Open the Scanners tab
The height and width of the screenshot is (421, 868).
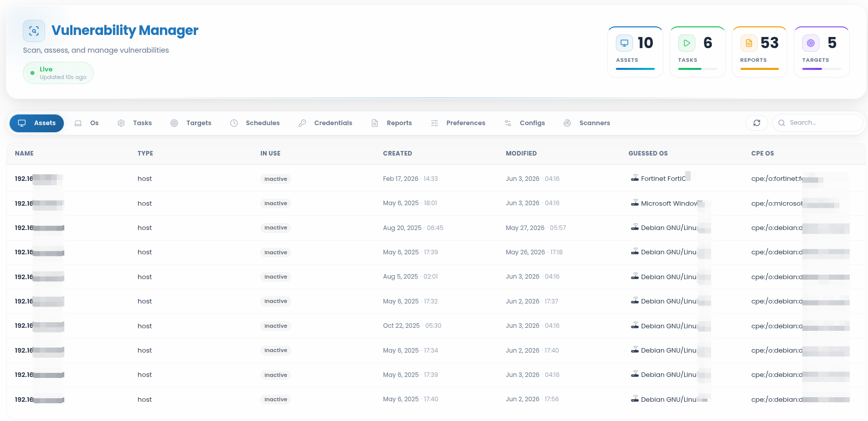587,123
